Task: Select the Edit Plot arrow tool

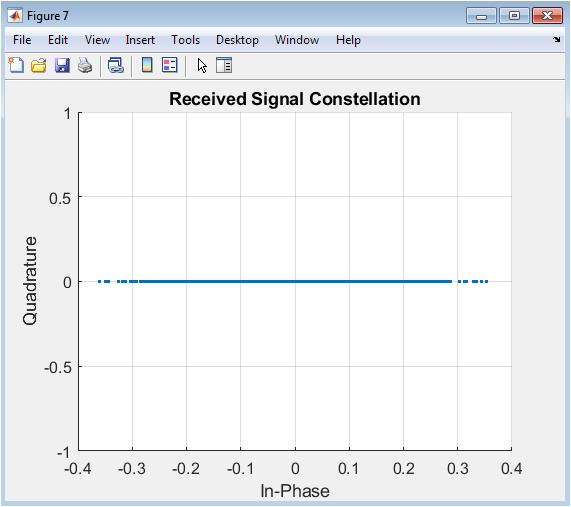Action: (202, 66)
